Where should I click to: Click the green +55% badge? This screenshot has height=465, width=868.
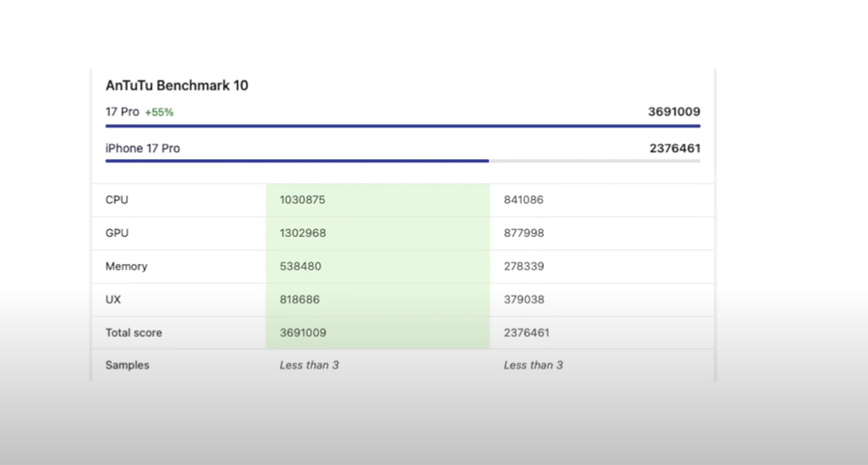pyautogui.click(x=159, y=112)
